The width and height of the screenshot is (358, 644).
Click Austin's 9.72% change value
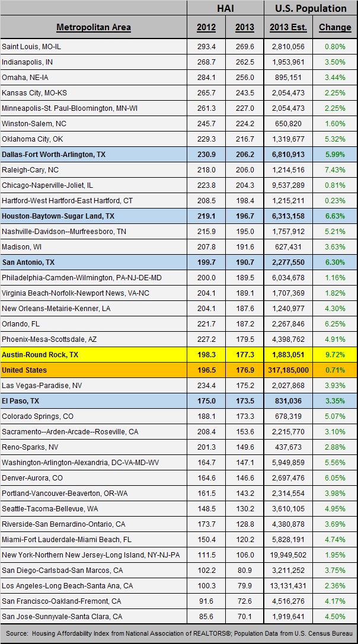[335, 355]
